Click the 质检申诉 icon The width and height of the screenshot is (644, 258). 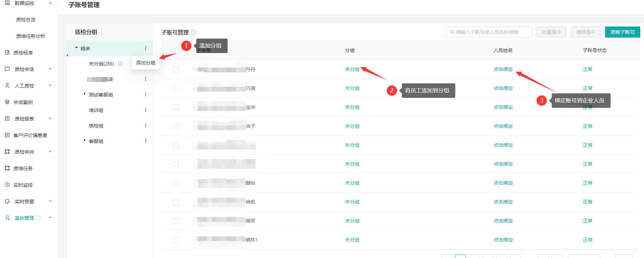pyautogui.click(x=7, y=152)
